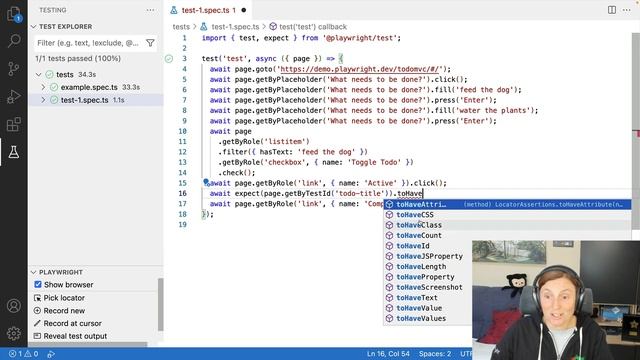640x360 pixels.
Task: Click the status icon for example.spec.ts
Action: click(54, 87)
